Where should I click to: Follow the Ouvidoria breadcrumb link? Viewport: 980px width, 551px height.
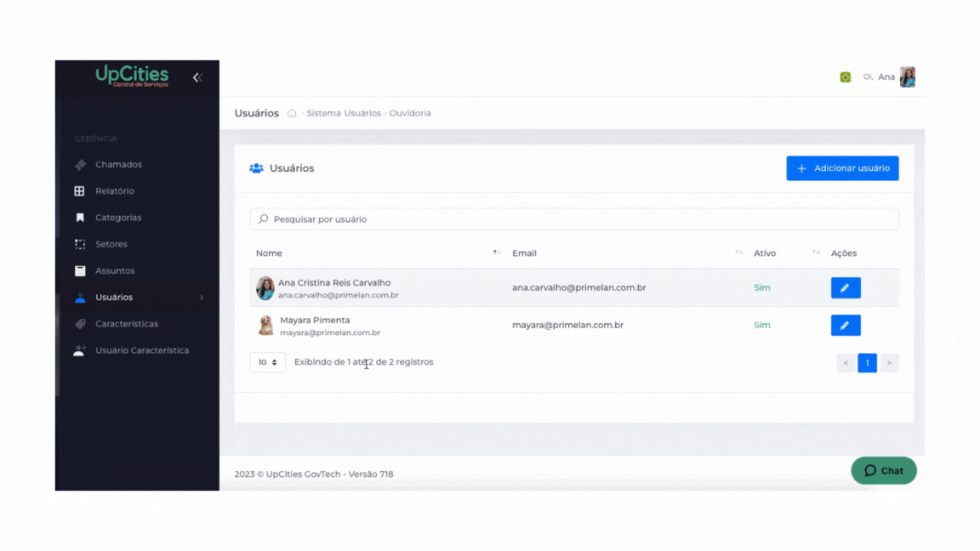tap(410, 113)
